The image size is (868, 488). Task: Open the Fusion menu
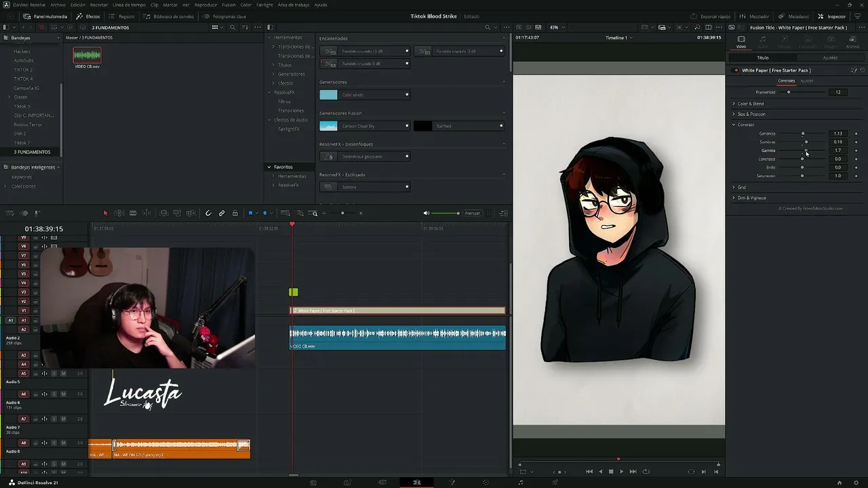[229, 5]
